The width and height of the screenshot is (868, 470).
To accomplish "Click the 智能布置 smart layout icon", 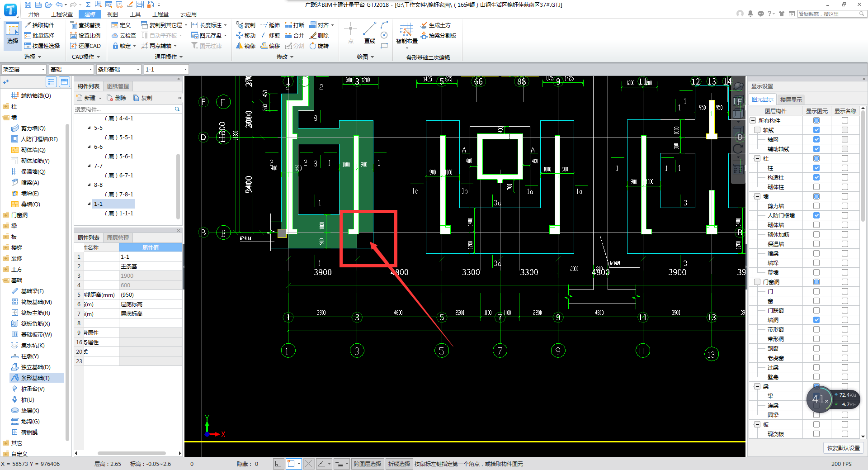I will point(406,30).
